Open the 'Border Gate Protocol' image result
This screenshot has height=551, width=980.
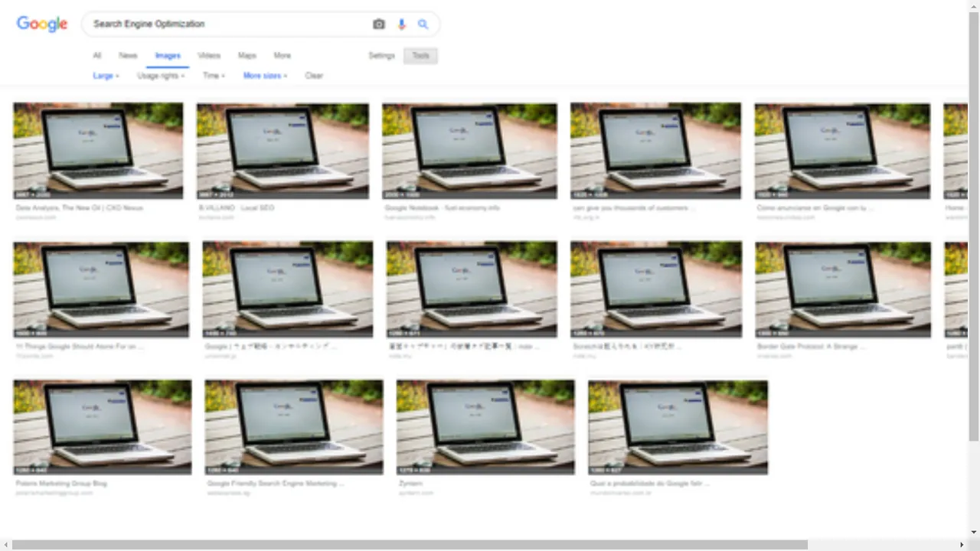coord(843,289)
